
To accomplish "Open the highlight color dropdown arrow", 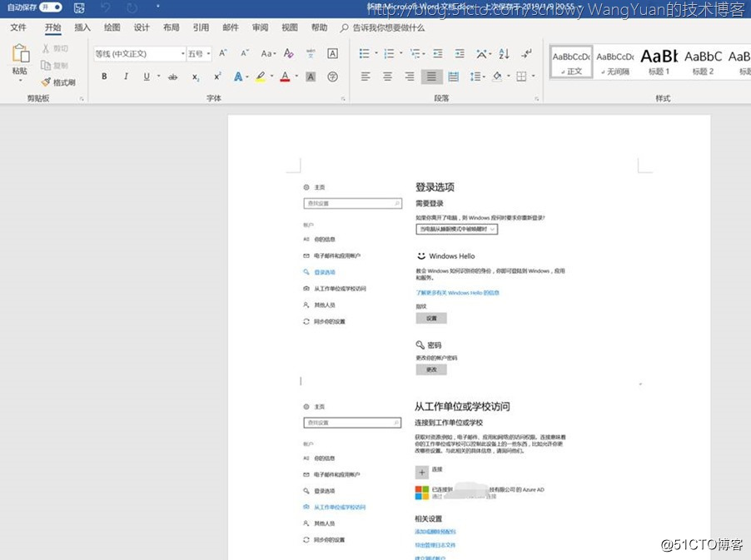I will point(272,76).
